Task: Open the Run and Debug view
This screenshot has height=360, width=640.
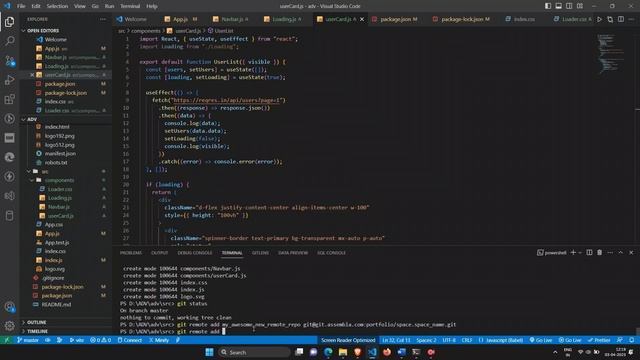Action: click(9, 80)
